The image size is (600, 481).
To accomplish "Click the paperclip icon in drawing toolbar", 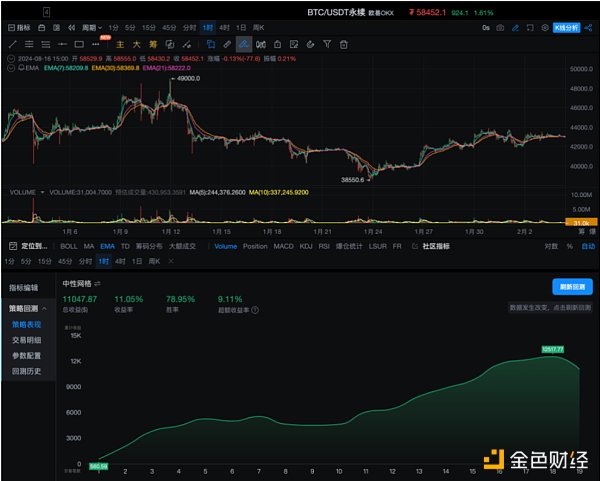I will pyautogui.click(x=227, y=44).
